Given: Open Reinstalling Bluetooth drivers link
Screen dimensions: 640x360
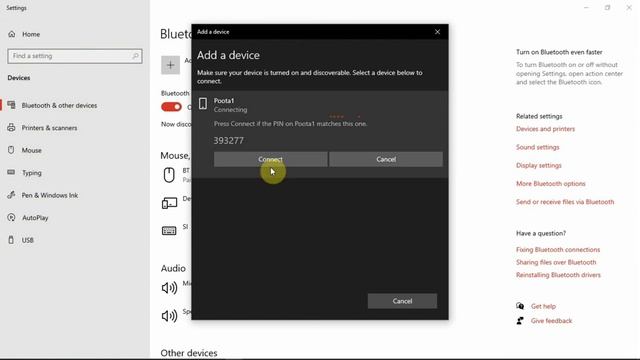Looking at the screenshot, I should 558,275.
